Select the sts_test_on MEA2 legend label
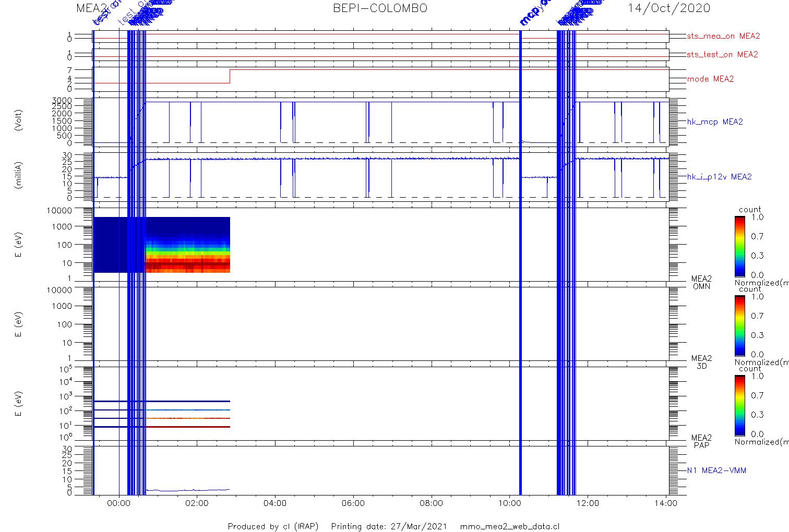Viewport: 789px width, 532px height. tap(722, 54)
